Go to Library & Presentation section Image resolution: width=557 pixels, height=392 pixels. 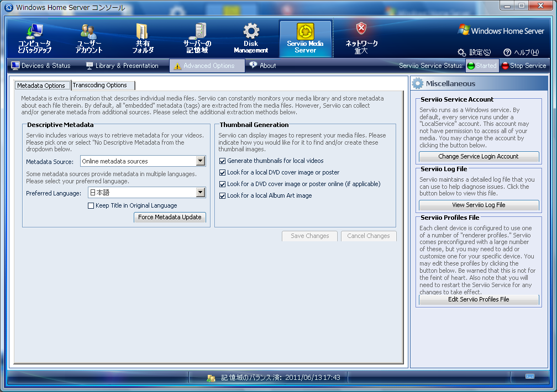click(122, 66)
